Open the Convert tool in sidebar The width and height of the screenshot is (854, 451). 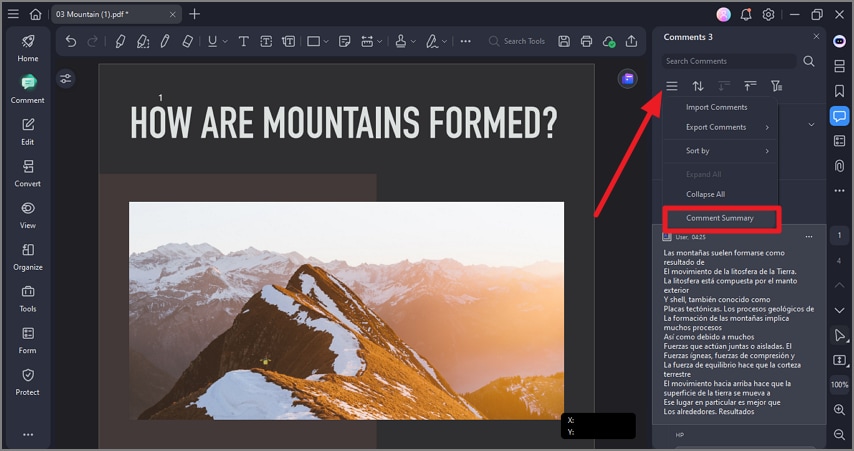(28, 173)
